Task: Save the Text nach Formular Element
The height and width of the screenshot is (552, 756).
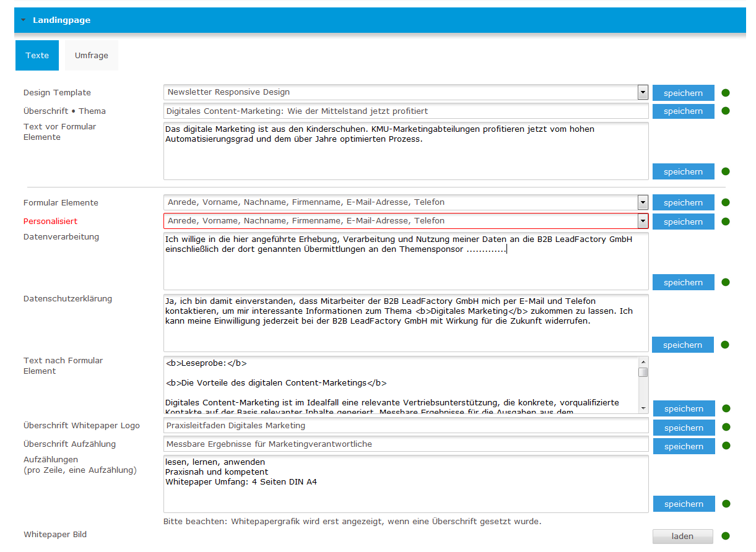Action: point(684,408)
